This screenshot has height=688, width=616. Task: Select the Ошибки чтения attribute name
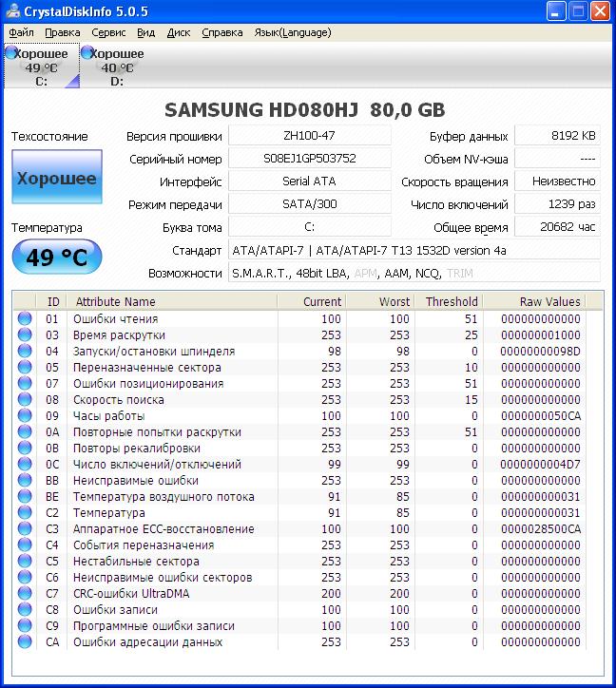click(115, 319)
